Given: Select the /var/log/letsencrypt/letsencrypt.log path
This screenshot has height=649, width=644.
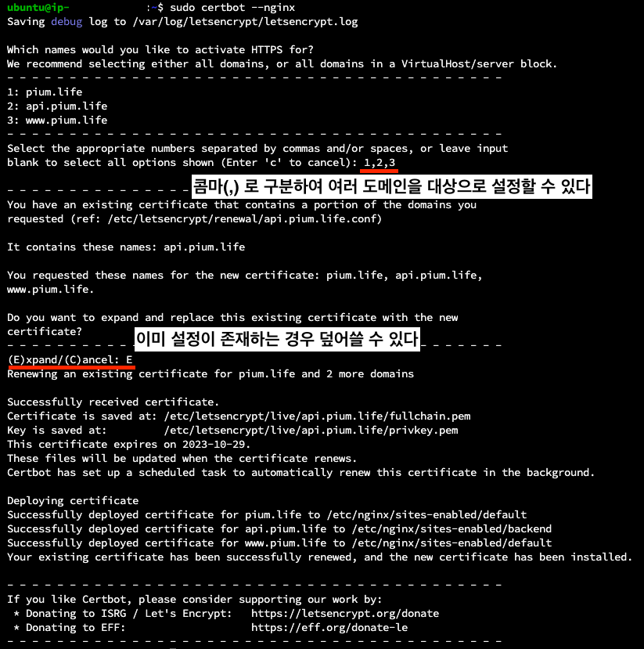Looking at the screenshot, I should tap(245, 21).
